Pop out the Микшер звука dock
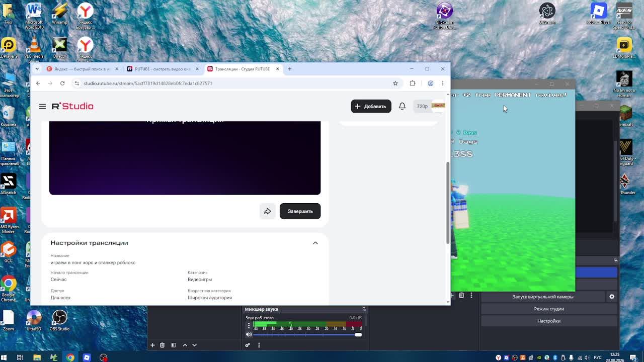This screenshot has width=644, height=362. [364, 309]
